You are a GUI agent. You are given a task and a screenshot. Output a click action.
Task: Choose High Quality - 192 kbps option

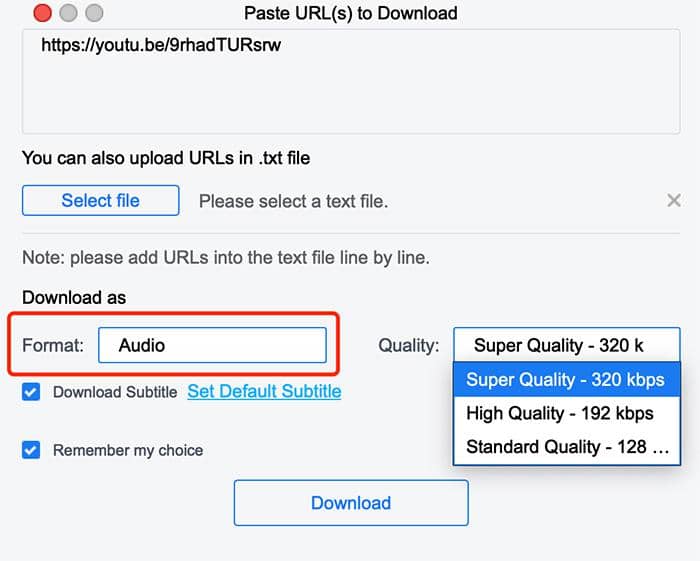[567, 413]
